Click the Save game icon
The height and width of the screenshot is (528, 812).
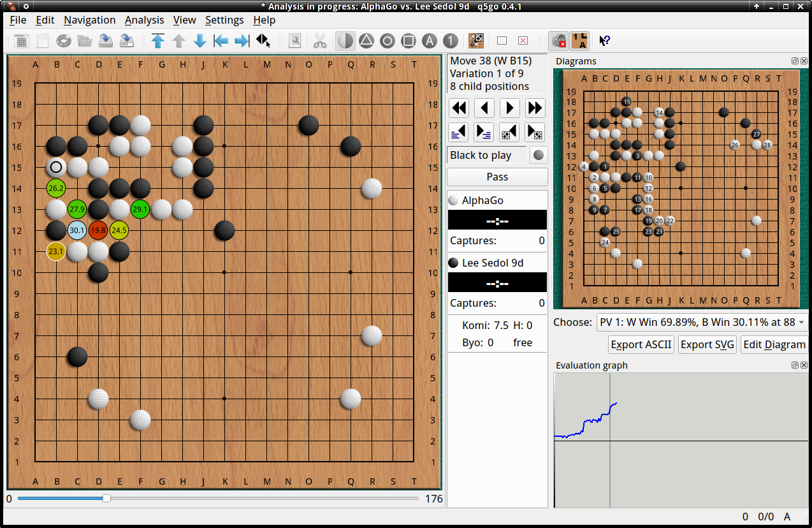coord(106,41)
